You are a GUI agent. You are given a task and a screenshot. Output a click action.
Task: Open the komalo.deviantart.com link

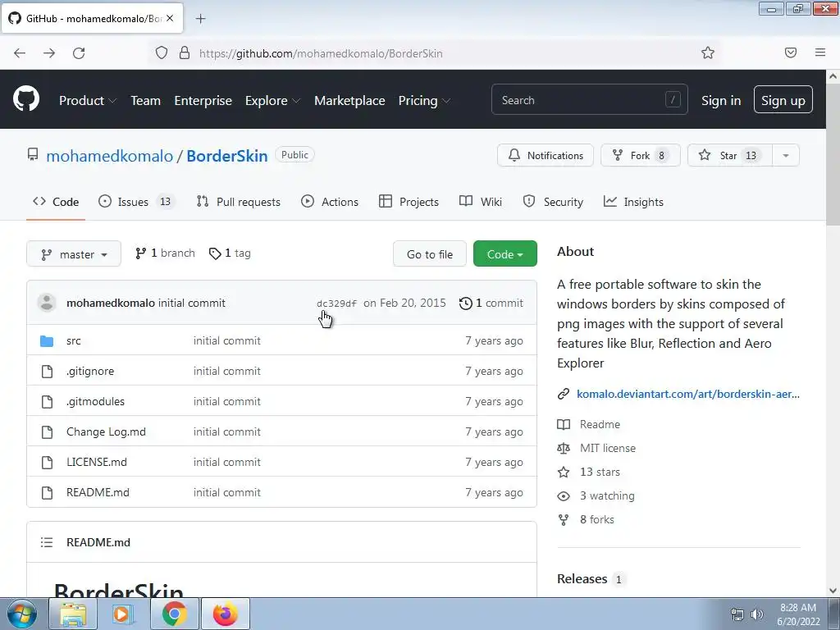click(688, 394)
